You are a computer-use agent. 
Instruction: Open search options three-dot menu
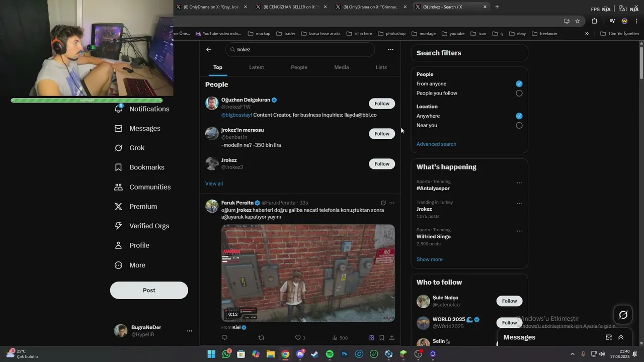click(390, 50)
